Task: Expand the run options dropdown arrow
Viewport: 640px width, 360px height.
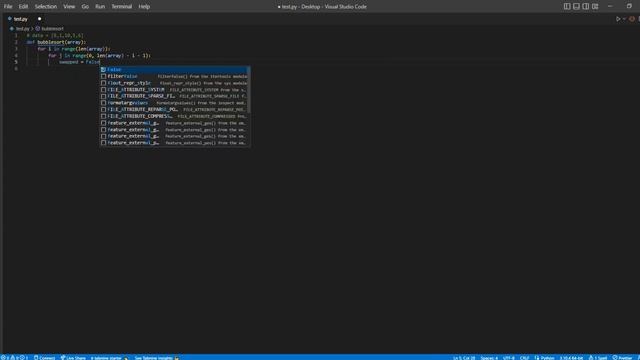Action: click(x=624, y=19)
